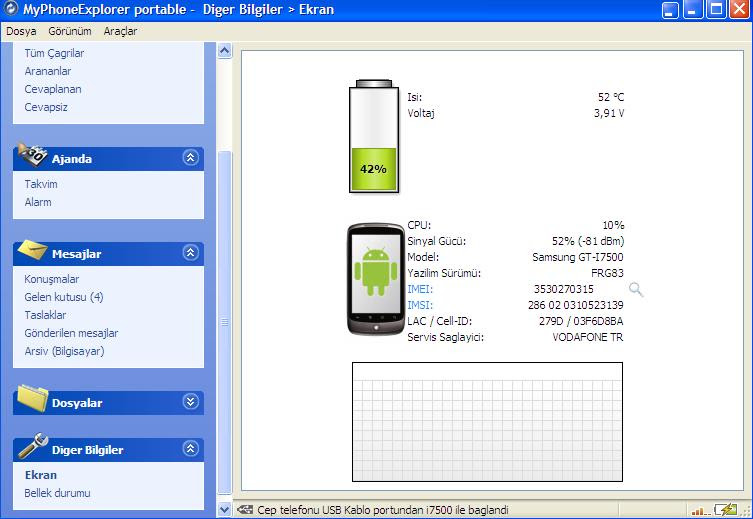Open the Görünüm menu

70,31
